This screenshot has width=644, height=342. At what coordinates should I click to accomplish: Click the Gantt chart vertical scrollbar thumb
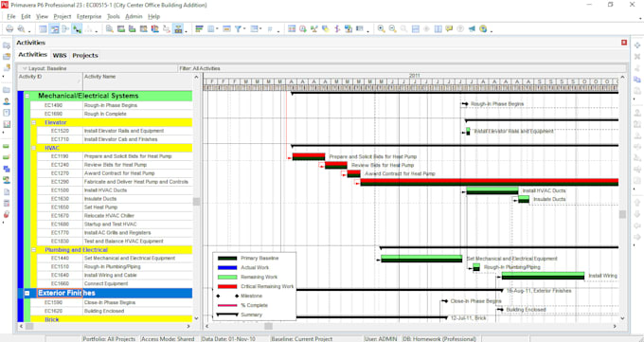point(622,214)
